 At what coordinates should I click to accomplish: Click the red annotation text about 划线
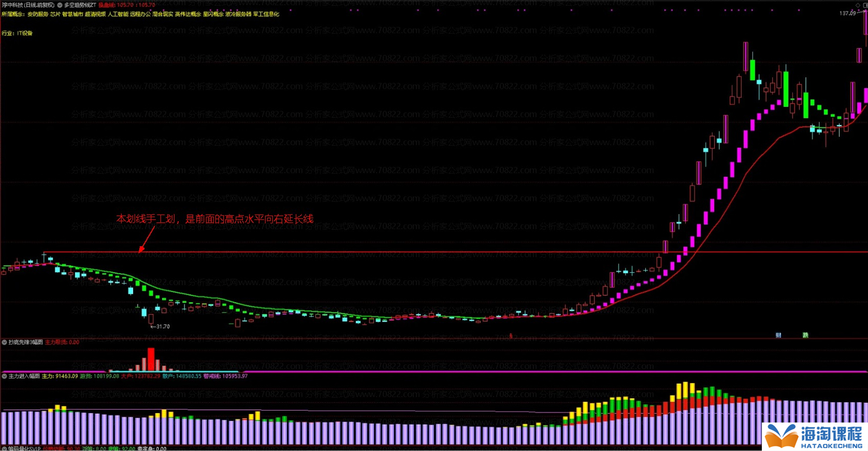214,219
